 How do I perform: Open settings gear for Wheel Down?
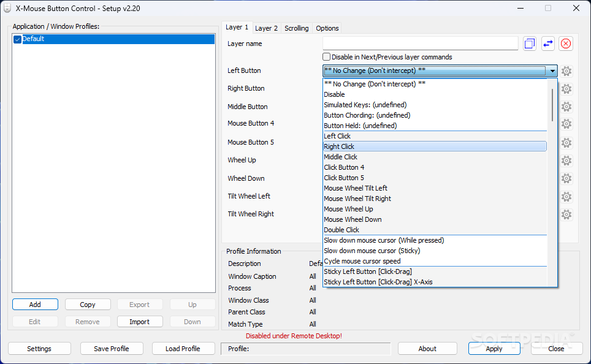pos(566,178)
